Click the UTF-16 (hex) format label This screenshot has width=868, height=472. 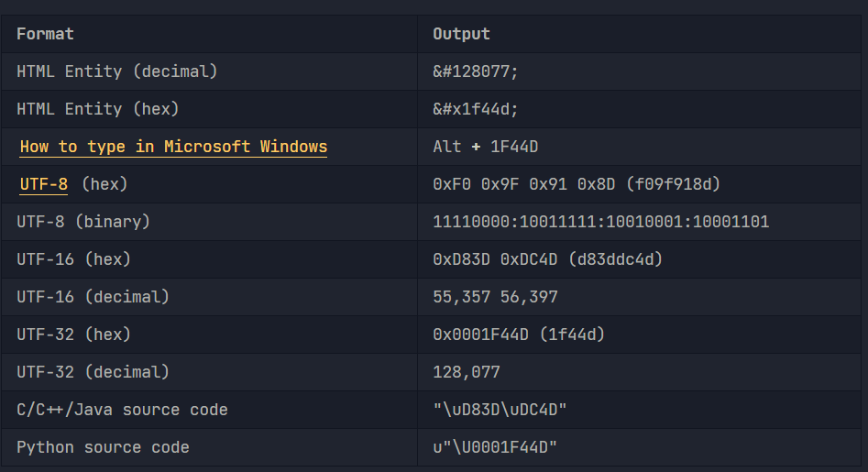73,259
